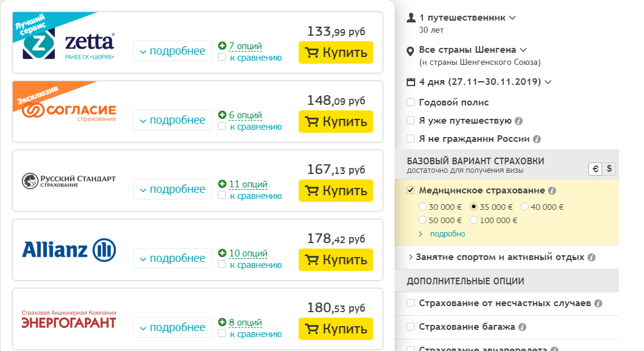The width and height of the screenshot is (644, 351).
Task: Open the trip dates 4 дня selector
Action: 484,81
